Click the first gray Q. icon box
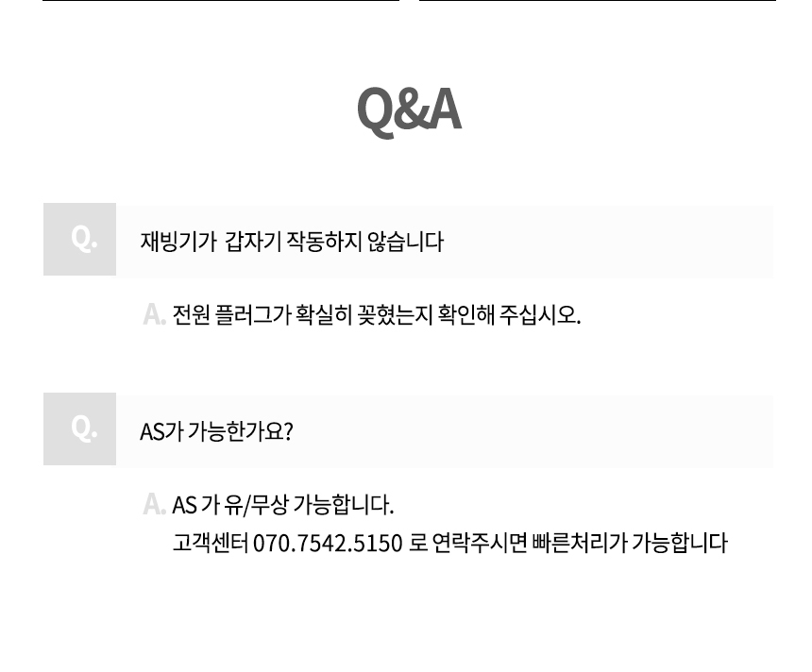This screenshot has height=672, width=812. point(79,239)
